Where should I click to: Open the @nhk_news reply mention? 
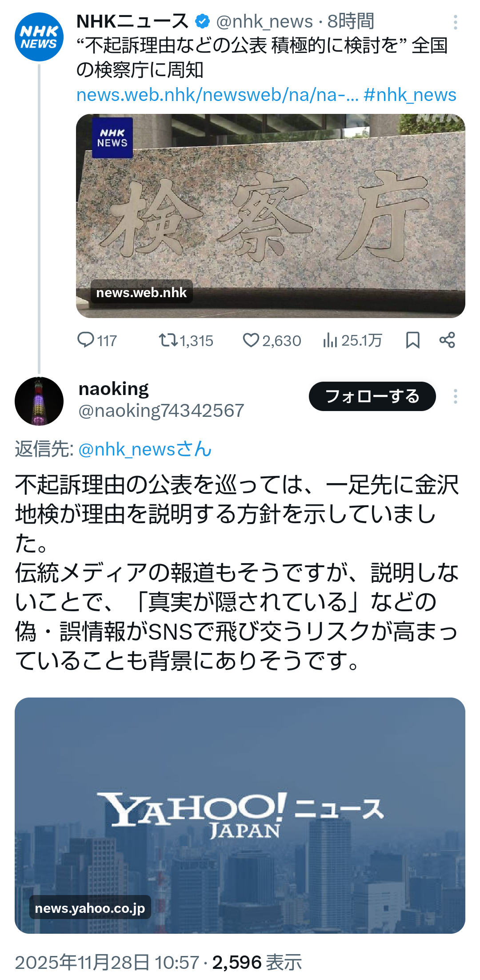tap(144, 449)
